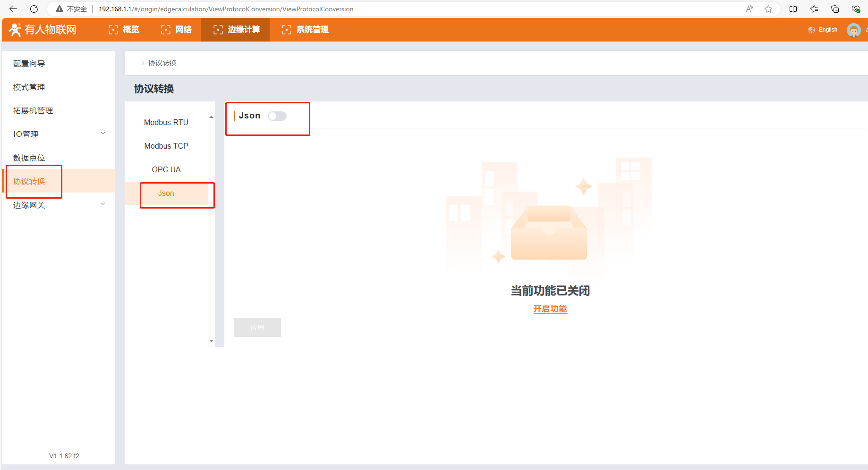Click the not-secure warning triangle icon

[x=60, y=9]
